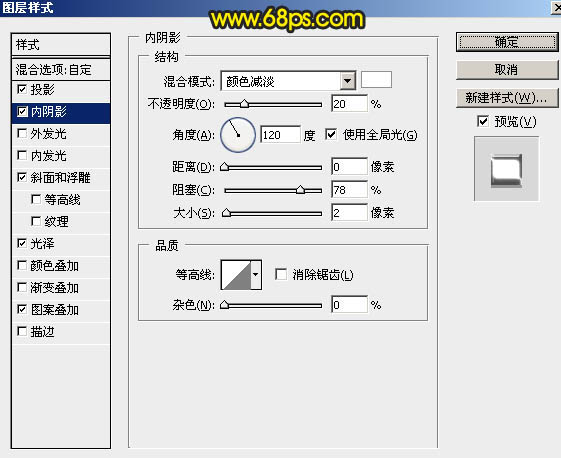Enable 消除锯齿 anti-alias checkbox
The height and width of the screenshot is (458, 561).
click(x=281, y=275)
